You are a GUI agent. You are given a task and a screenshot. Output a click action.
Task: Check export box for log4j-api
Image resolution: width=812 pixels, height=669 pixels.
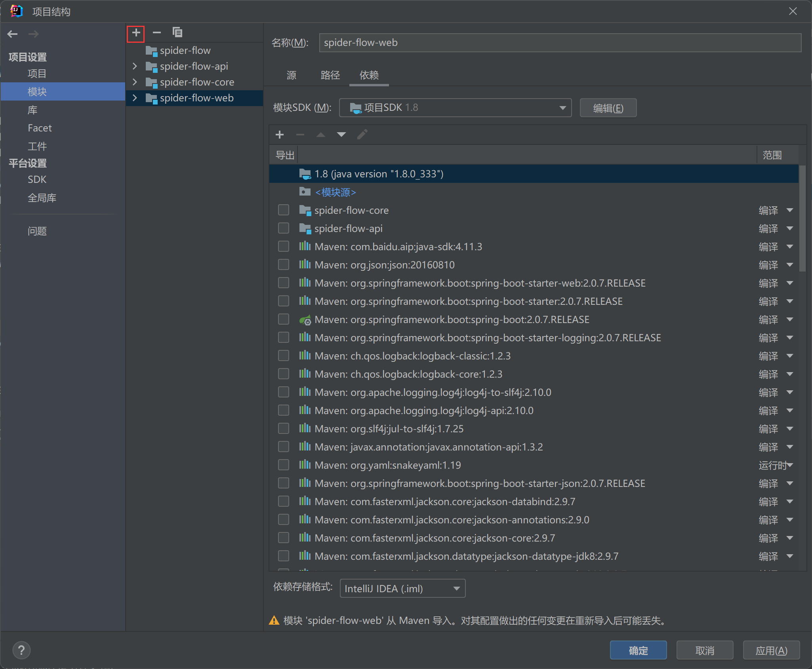(284, 410)
